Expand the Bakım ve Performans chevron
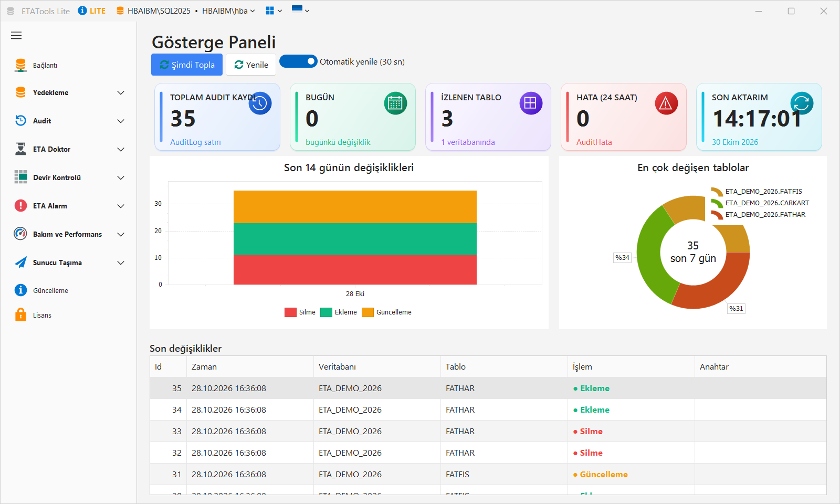The image size is (840, 504). pos(121,235)
